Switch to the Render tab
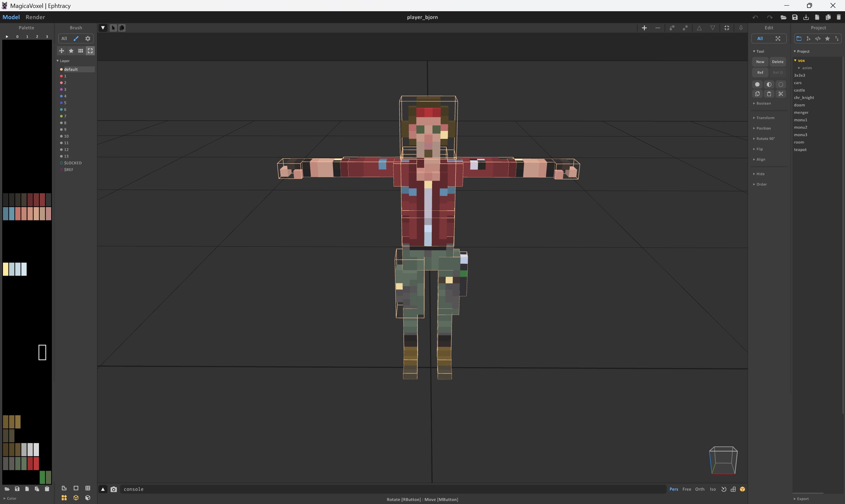 pos(35,17)
